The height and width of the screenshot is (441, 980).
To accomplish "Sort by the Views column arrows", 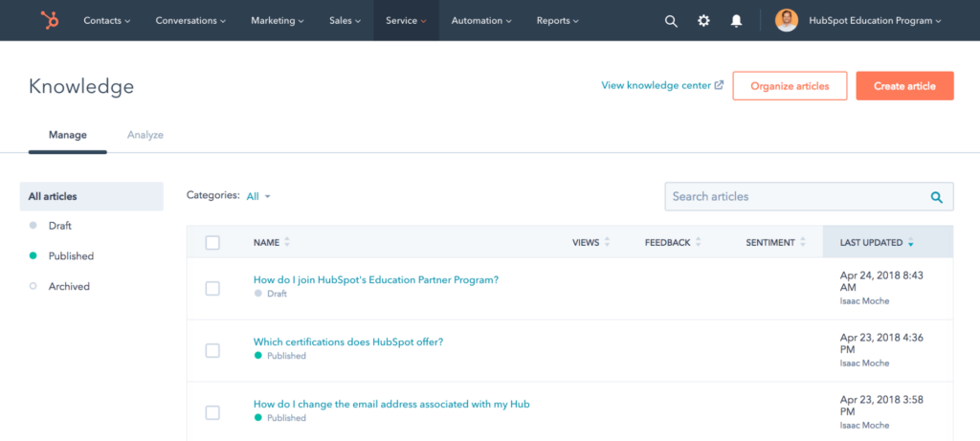I will coord(607,242).
